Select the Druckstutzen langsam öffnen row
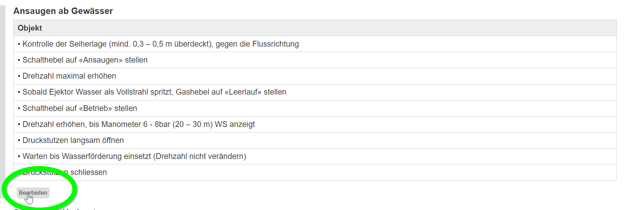Screen dimensions: 644x210 (73, 140)
